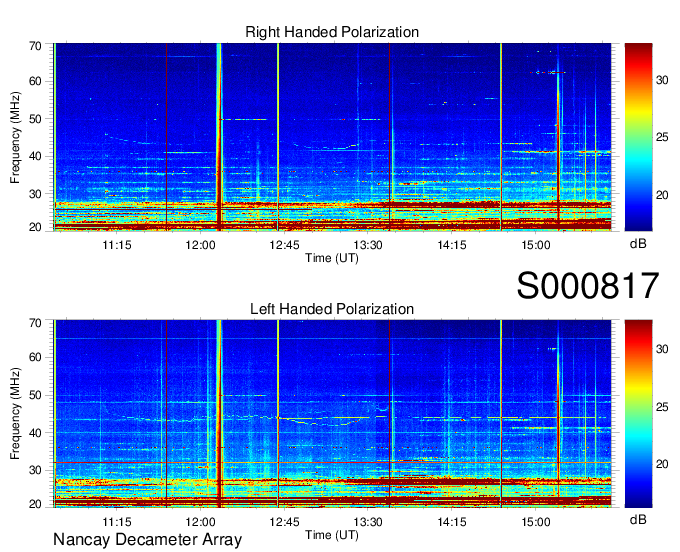The height and width of the screenshot is (552, 680).
Task: Click the "70" frequency tick of Left Handed plot
Action: click(x=36, y=323)
